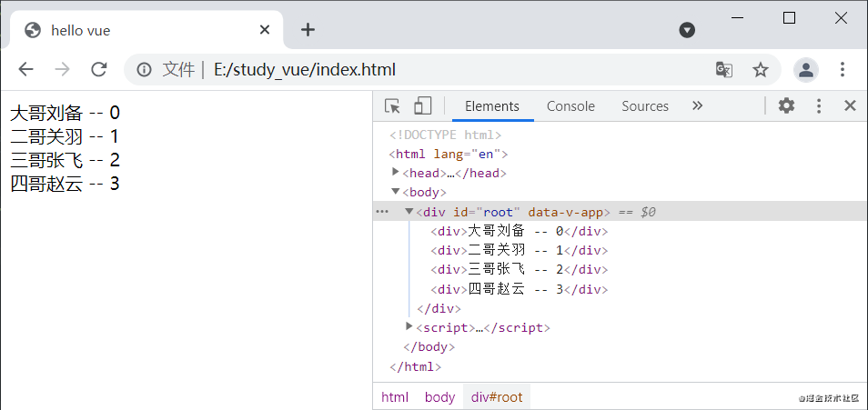
Task: Click the address bar URL E:/study_vue/index.html
Action: click(x=305, y=70)
